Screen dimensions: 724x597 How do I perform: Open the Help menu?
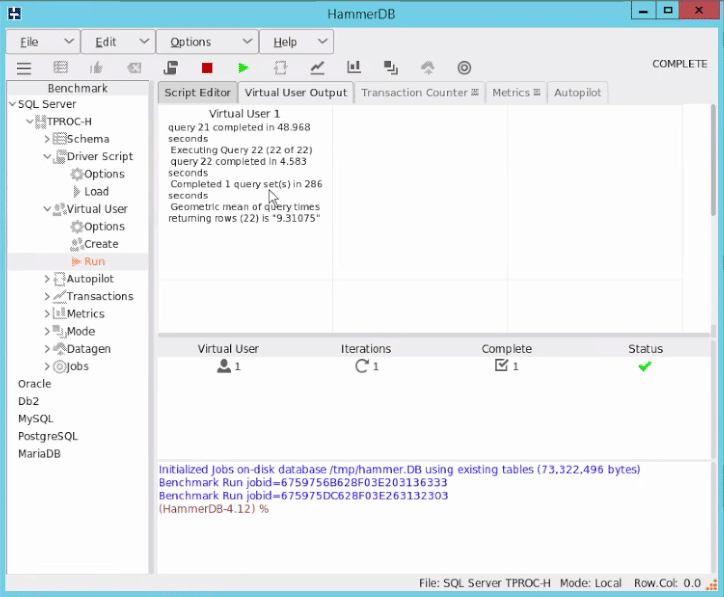click(296, 42)
